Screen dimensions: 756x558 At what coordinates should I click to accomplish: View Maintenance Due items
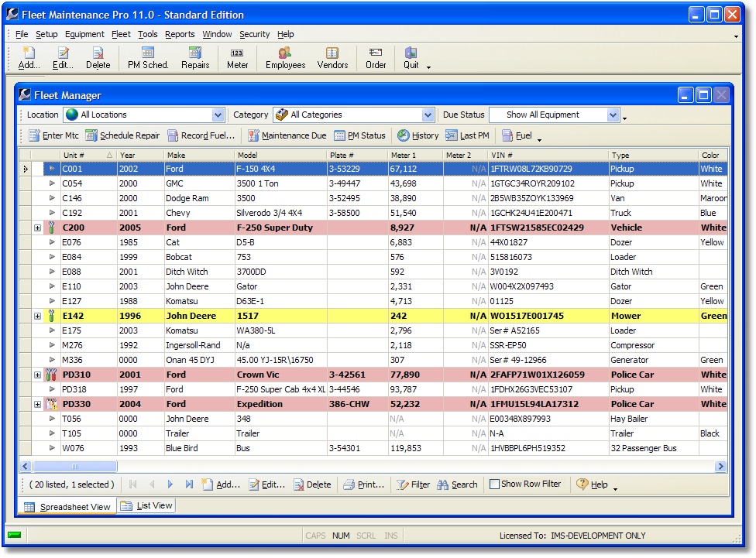pyautogui.click(x=287, y=135)
